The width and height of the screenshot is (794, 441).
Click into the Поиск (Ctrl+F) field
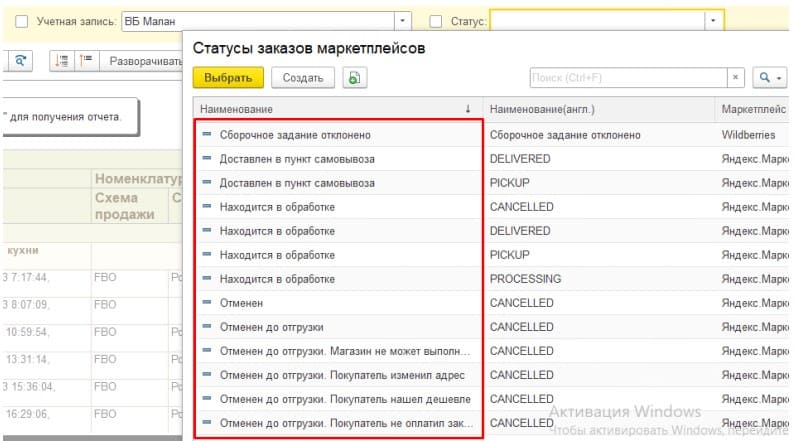pyautogui.click(x=628, y=77)
